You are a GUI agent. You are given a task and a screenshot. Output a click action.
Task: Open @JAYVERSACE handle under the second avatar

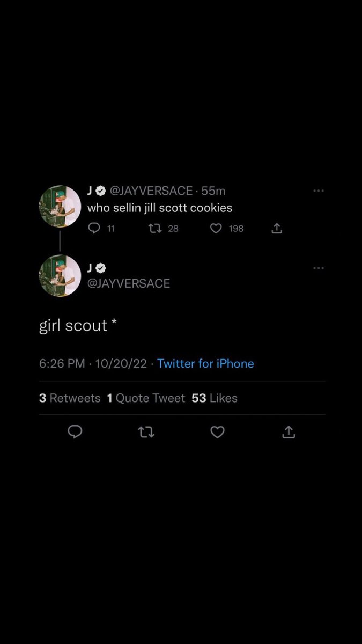pos(129,284)
